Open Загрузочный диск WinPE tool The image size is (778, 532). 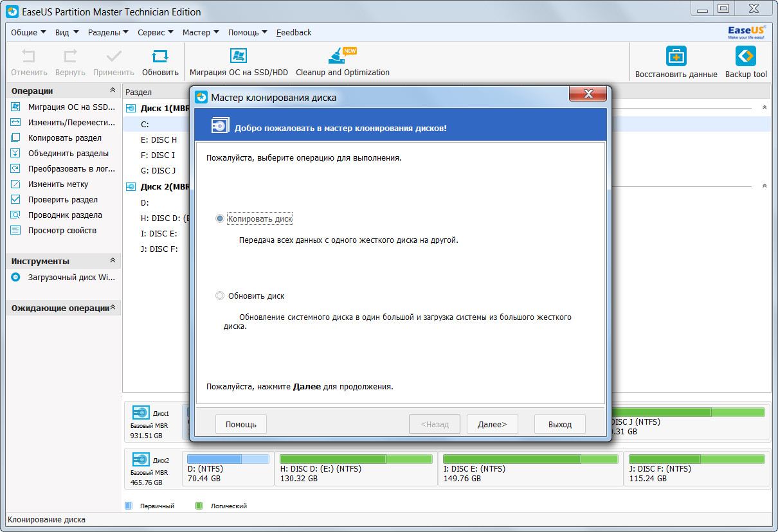(x=62, y=278)
